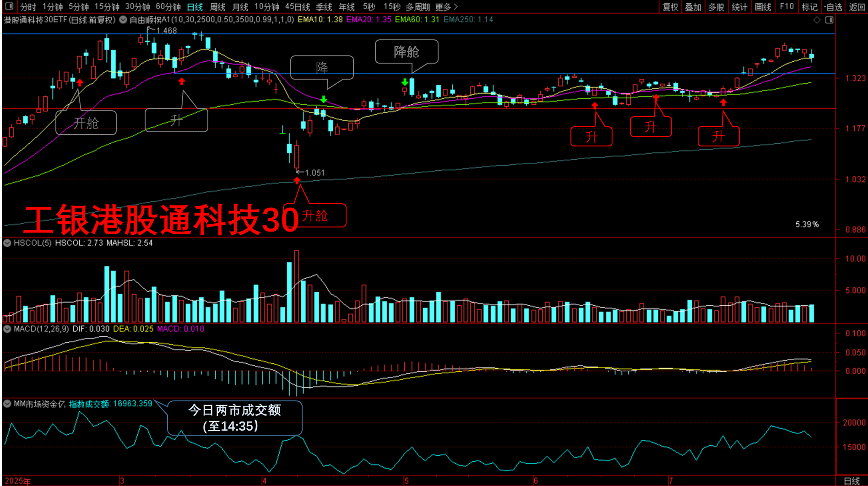This screenshot has width=868, height=486.
Task: Open main chart indicator dropdown circle
Action: click(123, 20)
